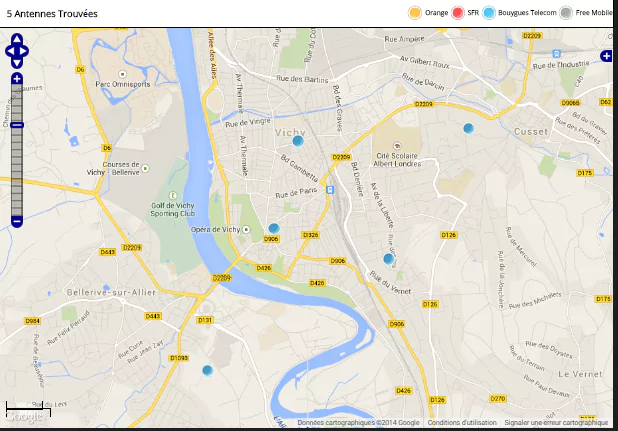Click the Bouygues Telecom legend label
618x431 pixels.
coord(527,13)
